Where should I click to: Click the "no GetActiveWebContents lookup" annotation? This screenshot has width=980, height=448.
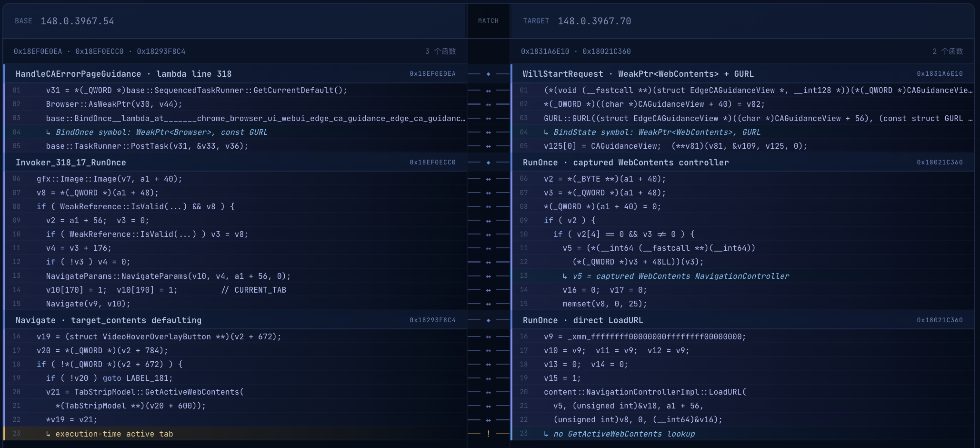coord(742,434)
